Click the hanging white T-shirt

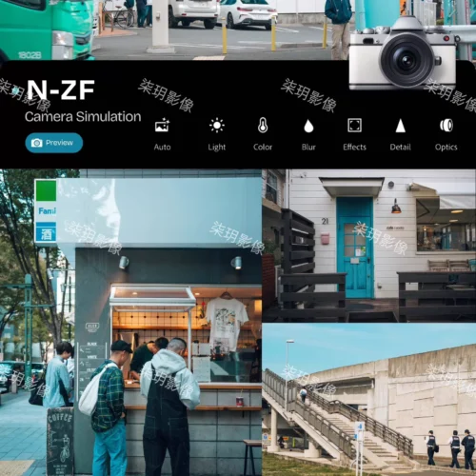(227, 324)
